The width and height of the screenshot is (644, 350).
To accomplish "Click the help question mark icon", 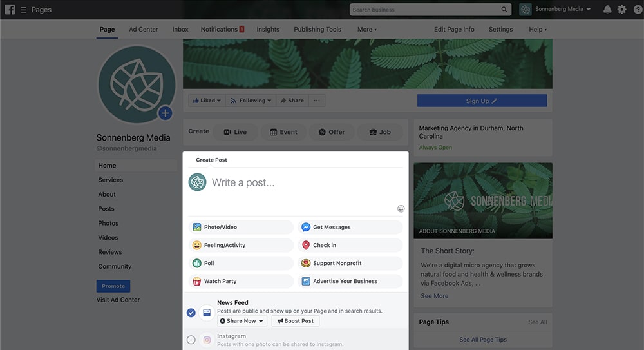I will tap(636, 10).
